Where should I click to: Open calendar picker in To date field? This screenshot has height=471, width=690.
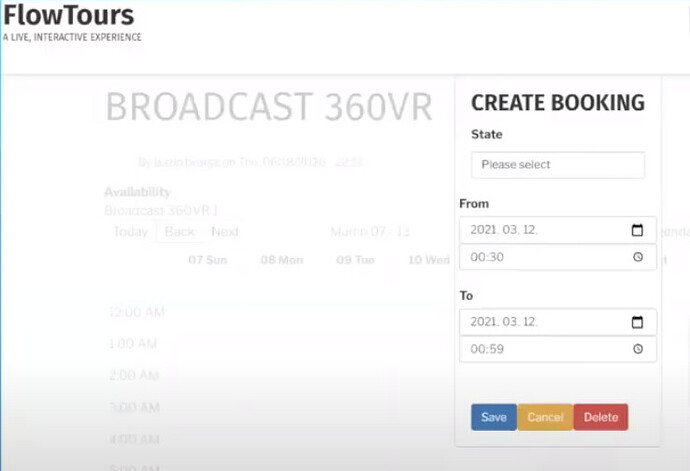637,322
